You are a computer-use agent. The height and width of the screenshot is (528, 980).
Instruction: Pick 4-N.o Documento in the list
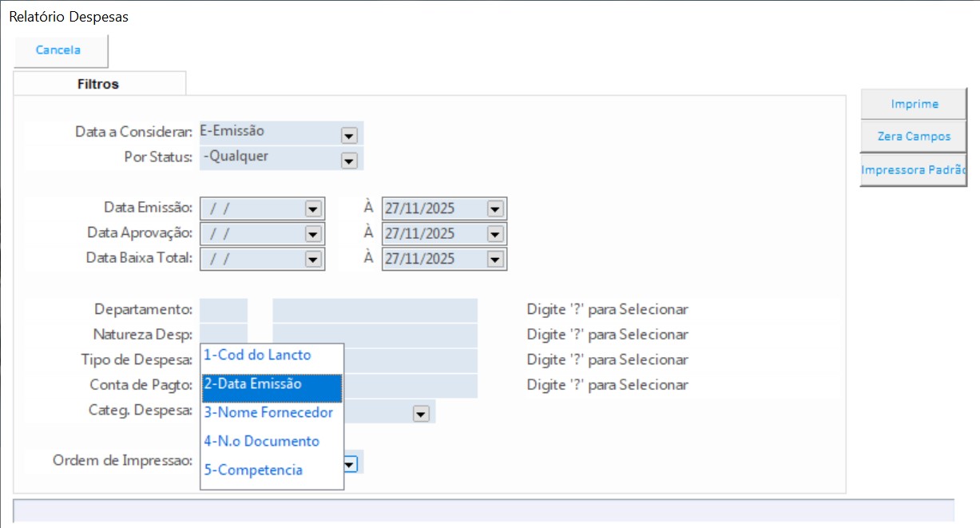261,442
